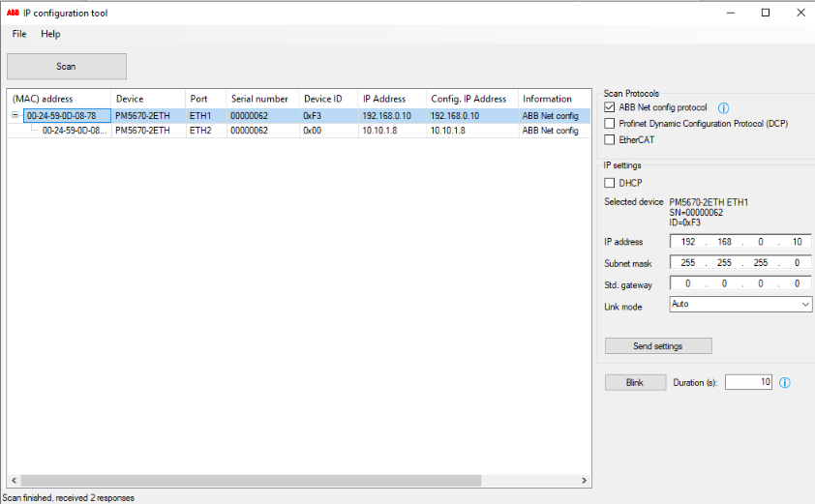Click the info icon next to Duration field

[x=785, y=383]
